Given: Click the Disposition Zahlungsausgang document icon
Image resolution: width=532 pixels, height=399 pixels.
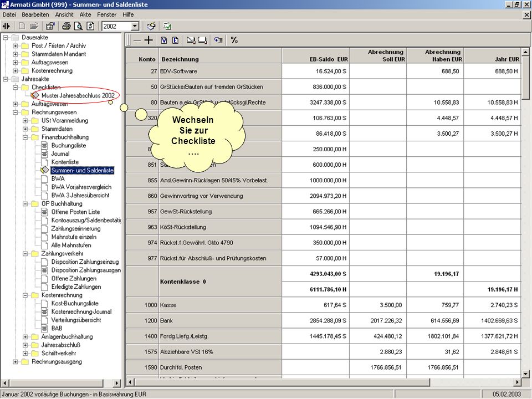Looking at the screenshot, I should (44, 270).
